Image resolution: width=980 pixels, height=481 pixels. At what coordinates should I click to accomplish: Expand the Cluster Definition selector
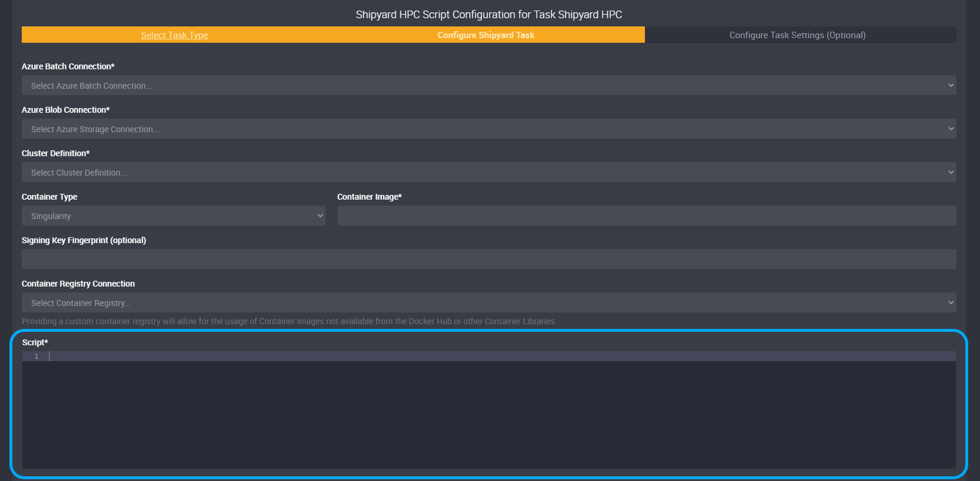pos(489,172)
